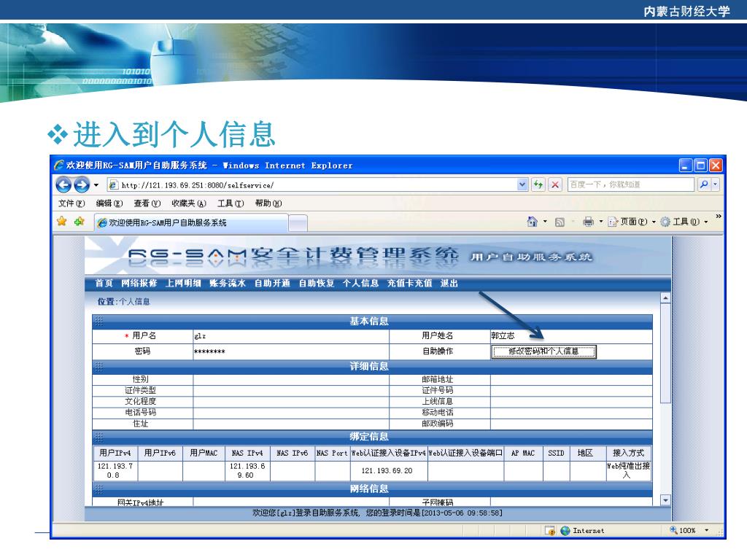Click the 位置:个人信息 breadcrumb text
This screenshot has width=747, height=560.
[x=124, y=302]
